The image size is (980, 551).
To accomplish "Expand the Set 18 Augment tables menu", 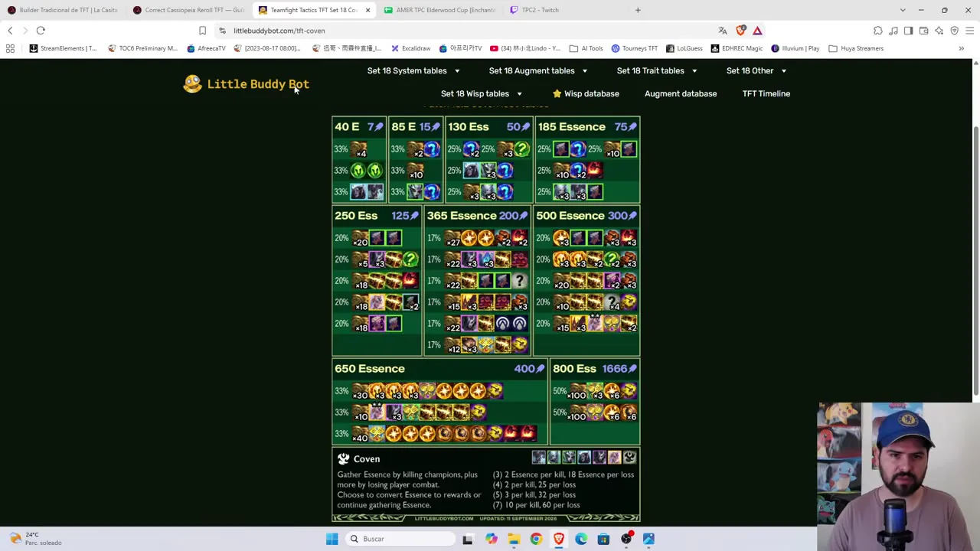I will [538, 70].
